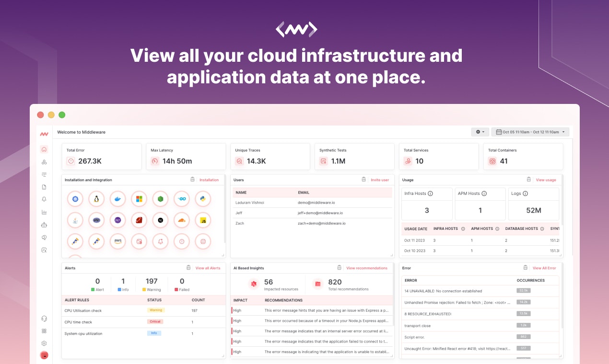Viewport: 609px width, 364px height.
Task: Click the error '14 UNAVAILABLE: No connection established'
Action: point(444,291)
